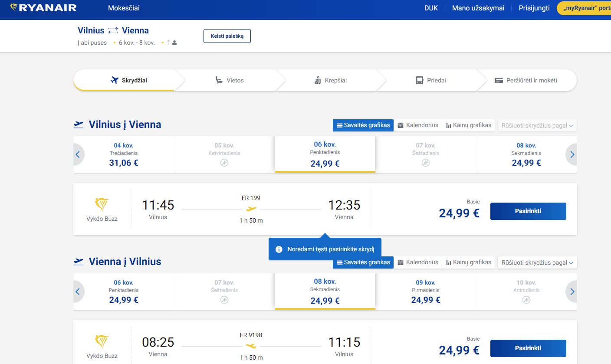Select 09 kov. Pirmadienis return date

point(425,292)
